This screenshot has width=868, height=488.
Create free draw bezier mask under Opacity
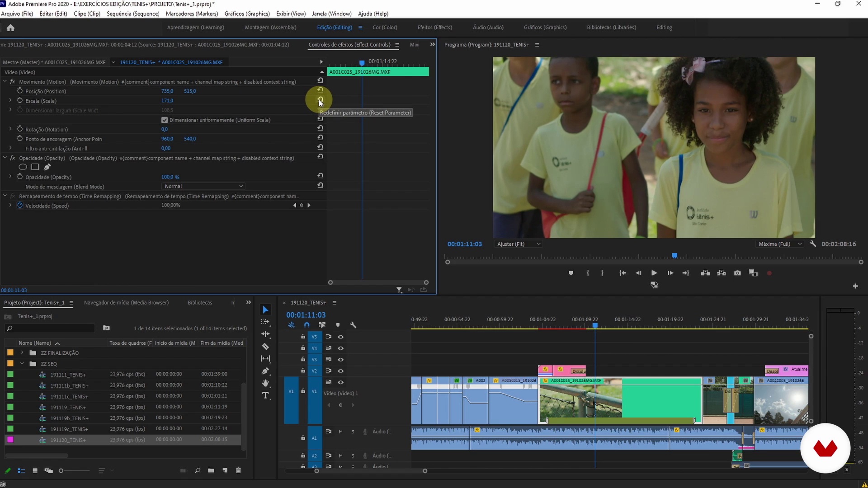click(47, 167)
